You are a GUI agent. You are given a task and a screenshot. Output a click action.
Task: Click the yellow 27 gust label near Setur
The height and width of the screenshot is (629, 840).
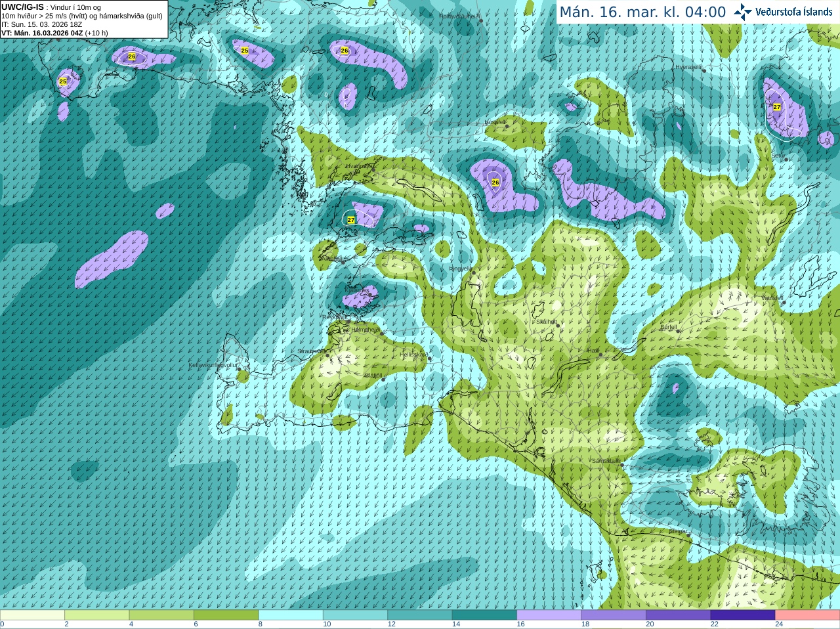coord(777,107)
